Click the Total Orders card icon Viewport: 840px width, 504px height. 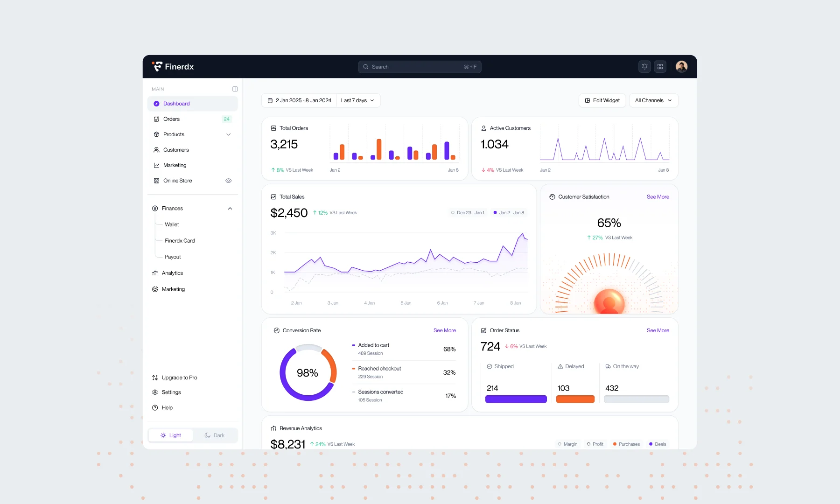273,128
